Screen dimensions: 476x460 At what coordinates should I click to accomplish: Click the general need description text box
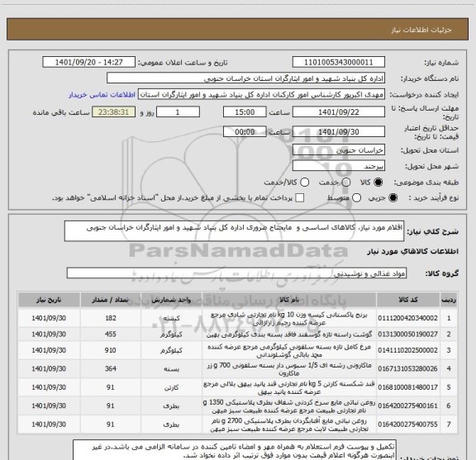click(x=234, y=231)
